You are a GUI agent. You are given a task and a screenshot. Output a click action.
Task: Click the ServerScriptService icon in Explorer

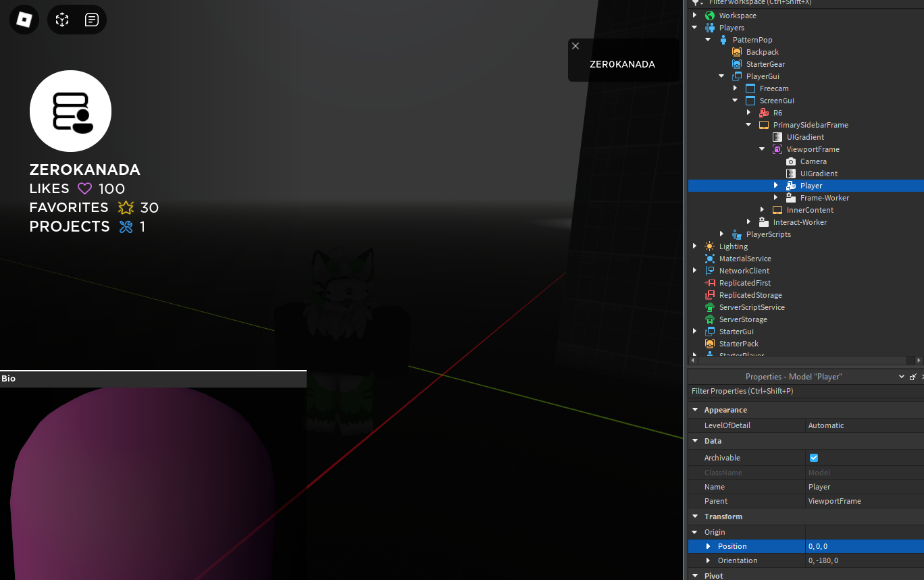click(708, 307)
